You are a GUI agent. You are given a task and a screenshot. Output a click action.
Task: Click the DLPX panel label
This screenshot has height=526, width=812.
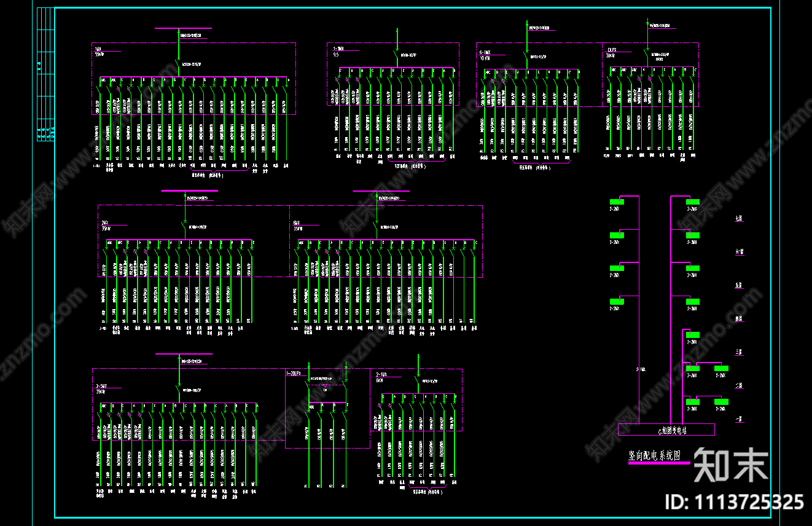tap(611, 49)
